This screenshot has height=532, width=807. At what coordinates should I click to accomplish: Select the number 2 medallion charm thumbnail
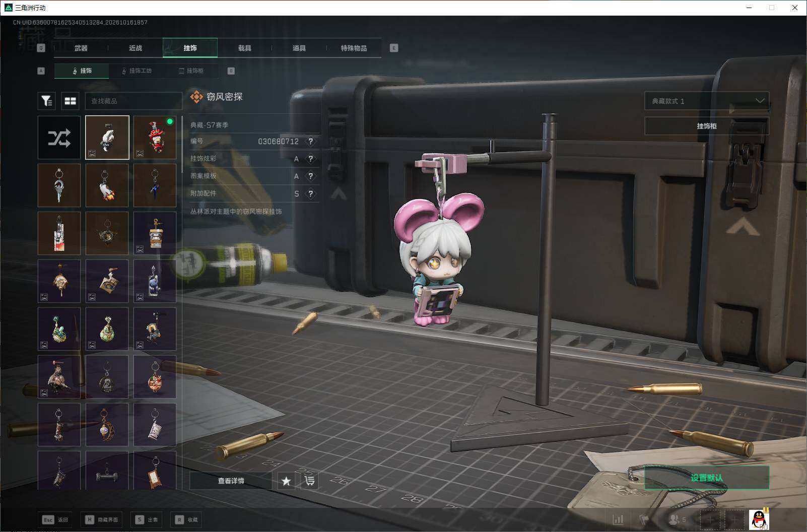tap(107, 377)
